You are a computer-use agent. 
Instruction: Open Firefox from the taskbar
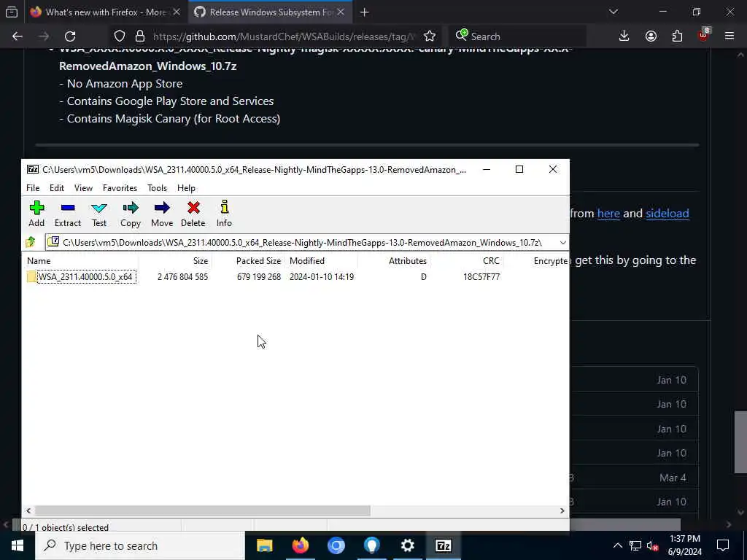point(300,545)
